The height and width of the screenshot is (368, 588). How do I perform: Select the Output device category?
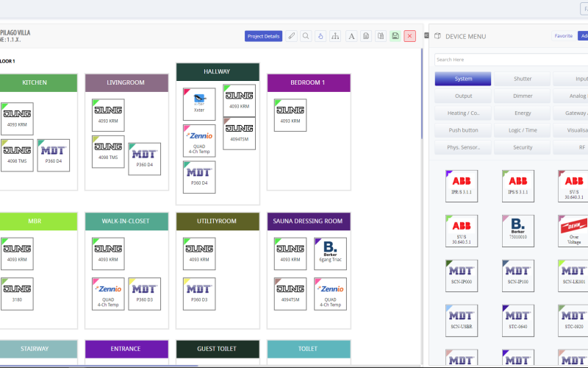coord(463,96)
